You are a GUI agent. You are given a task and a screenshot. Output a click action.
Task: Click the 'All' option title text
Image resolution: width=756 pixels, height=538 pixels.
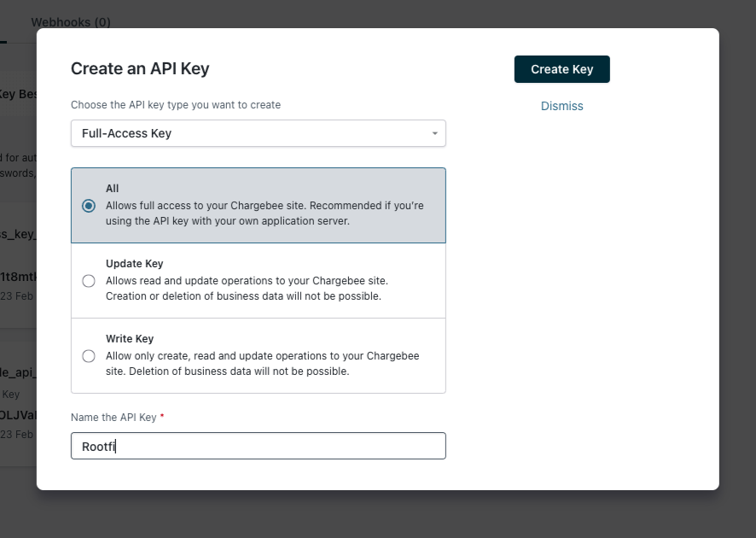click(113, 188)
